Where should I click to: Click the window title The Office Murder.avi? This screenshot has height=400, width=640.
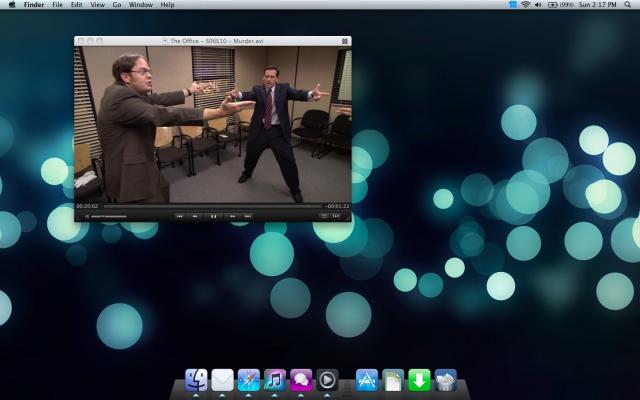[217, 41]
